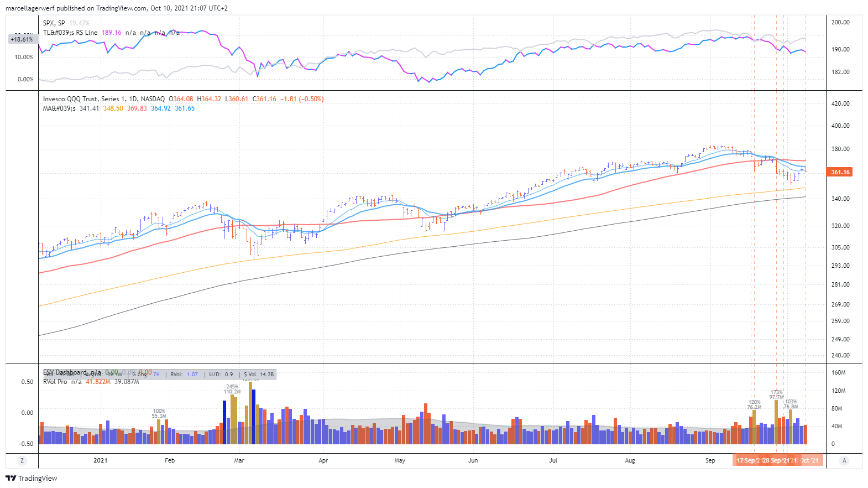Click the 2021 label on time axis
868x488 pixels.
click(x=101, y=460)
